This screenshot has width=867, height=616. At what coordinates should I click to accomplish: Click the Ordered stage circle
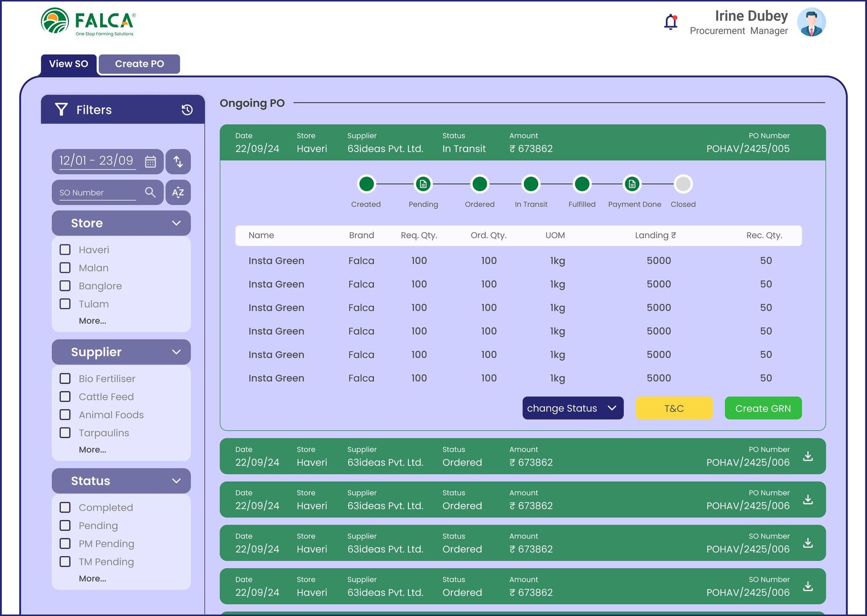(x=479, y=184)
